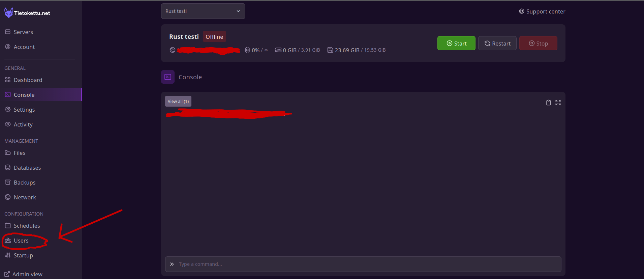Click the memory usage icon

pyautogui.click(x=278, y=50)
